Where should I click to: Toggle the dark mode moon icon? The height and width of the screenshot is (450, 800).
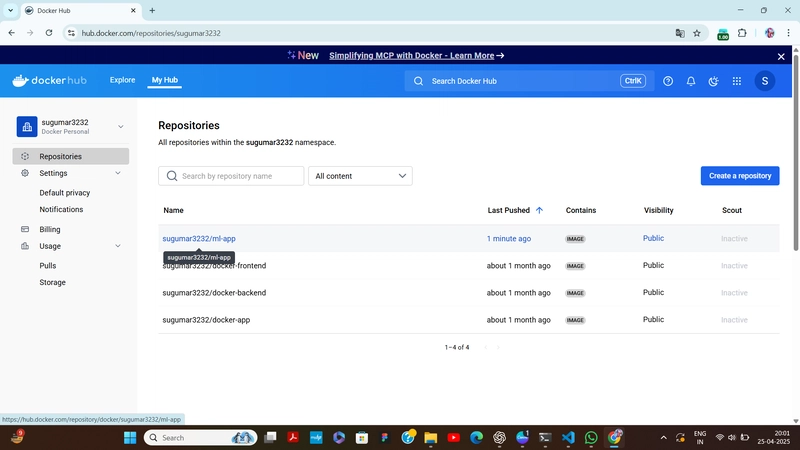click(713, 81)
